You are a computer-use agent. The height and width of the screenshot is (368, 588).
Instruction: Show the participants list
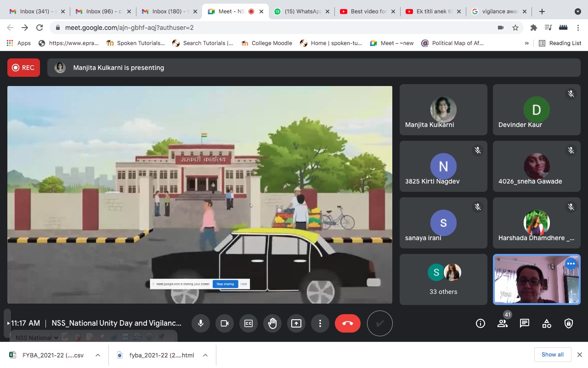502,323
